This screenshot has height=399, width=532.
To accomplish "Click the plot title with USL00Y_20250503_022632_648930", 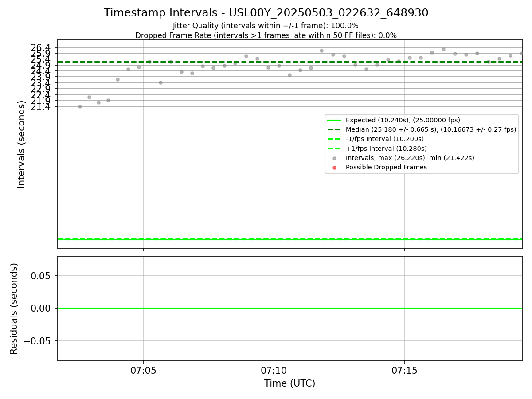I will [x=266, y=13].
